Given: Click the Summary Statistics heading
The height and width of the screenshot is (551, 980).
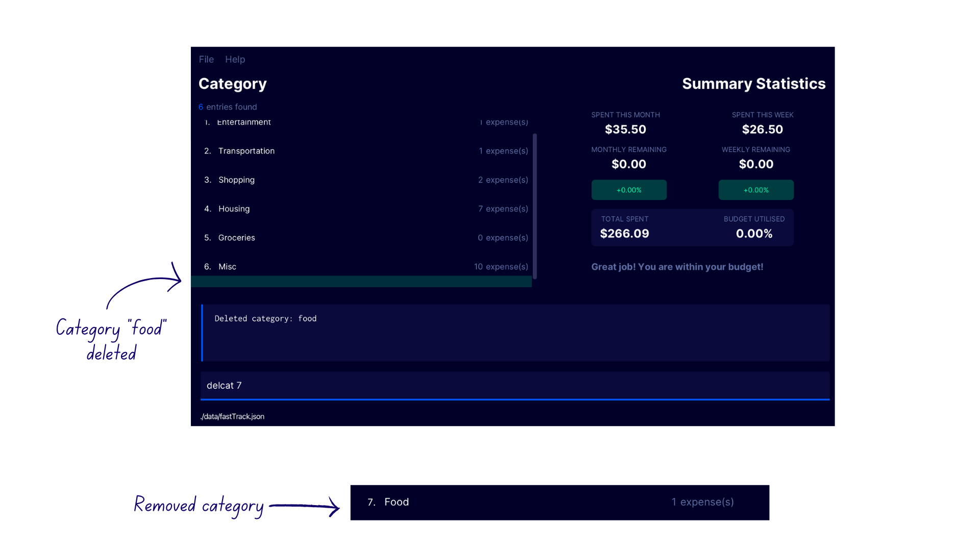Looking at the screenshot, I should click(754, 84).
